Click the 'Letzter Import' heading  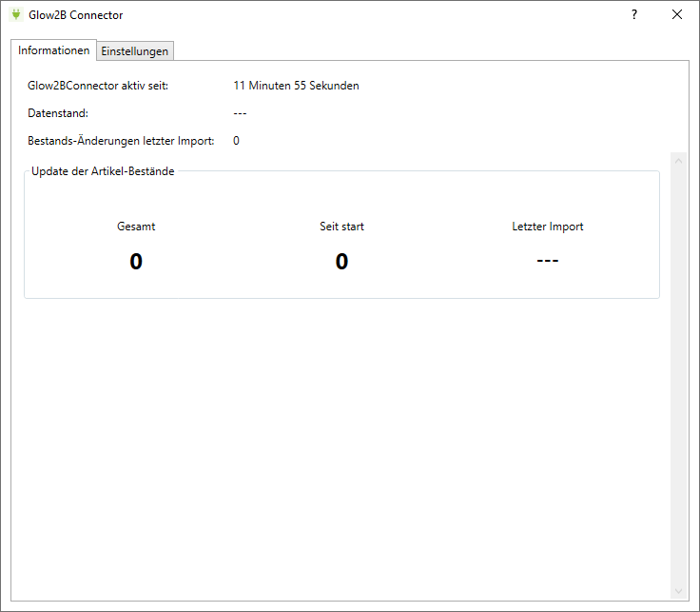547,227
